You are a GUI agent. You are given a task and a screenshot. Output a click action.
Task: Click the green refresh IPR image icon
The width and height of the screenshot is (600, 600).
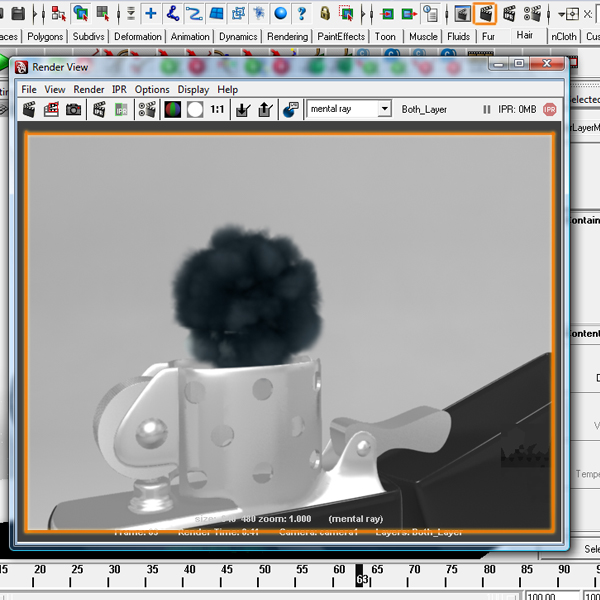coord(121,110)
